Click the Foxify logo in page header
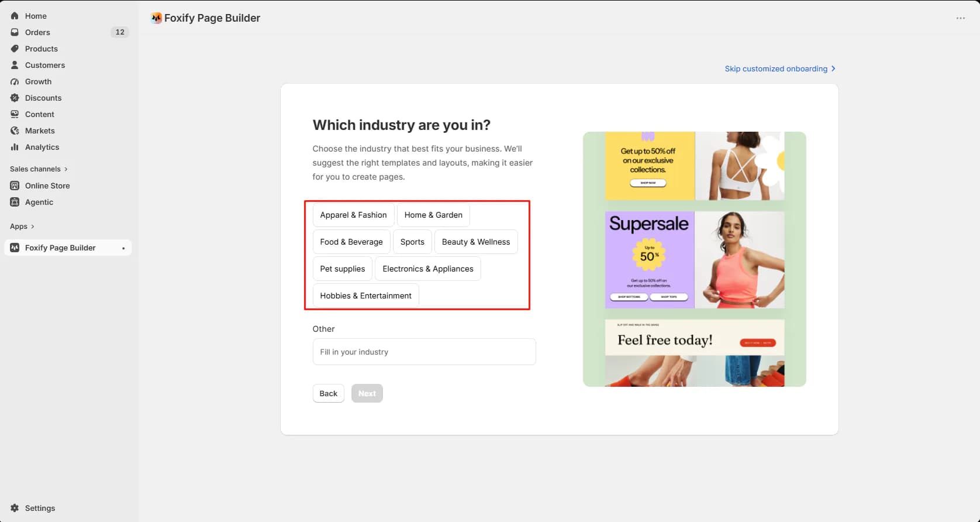Image resolution: width=980 pixels, height=522 pixels. click(x=156, y=18)
